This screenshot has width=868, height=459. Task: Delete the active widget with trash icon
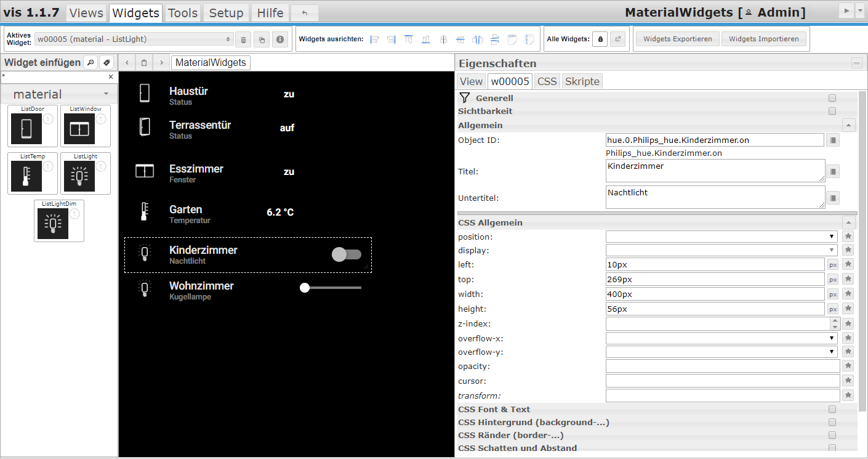coord(243,39)
